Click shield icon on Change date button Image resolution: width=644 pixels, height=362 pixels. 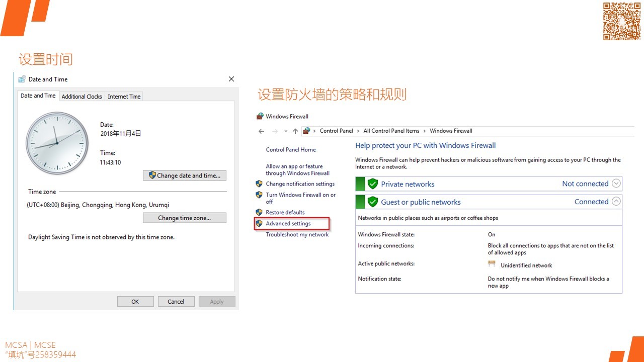[x=152, y=175]
